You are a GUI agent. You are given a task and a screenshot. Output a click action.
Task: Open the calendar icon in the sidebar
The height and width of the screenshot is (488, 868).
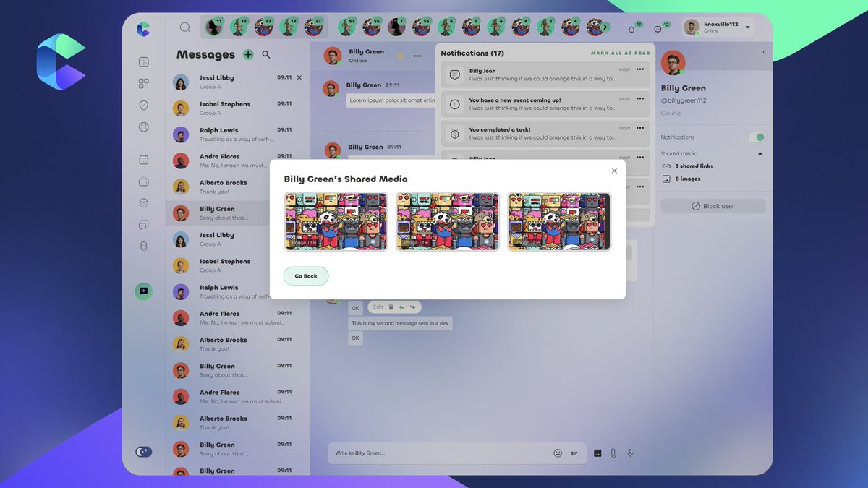(143, 160)
